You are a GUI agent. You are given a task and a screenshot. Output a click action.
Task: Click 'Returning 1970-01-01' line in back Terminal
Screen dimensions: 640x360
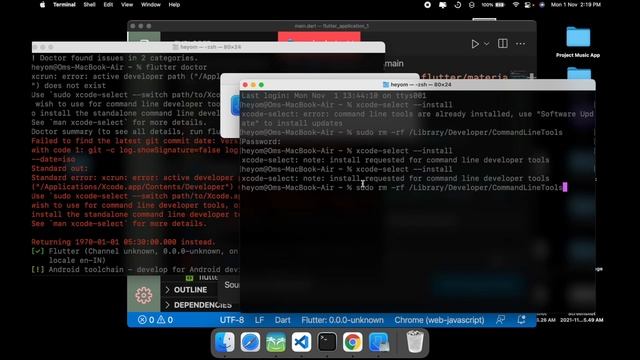(x=123, y=242)
